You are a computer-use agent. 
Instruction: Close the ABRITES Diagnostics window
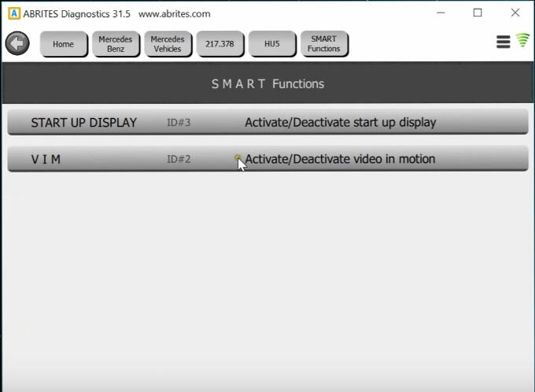515,13
